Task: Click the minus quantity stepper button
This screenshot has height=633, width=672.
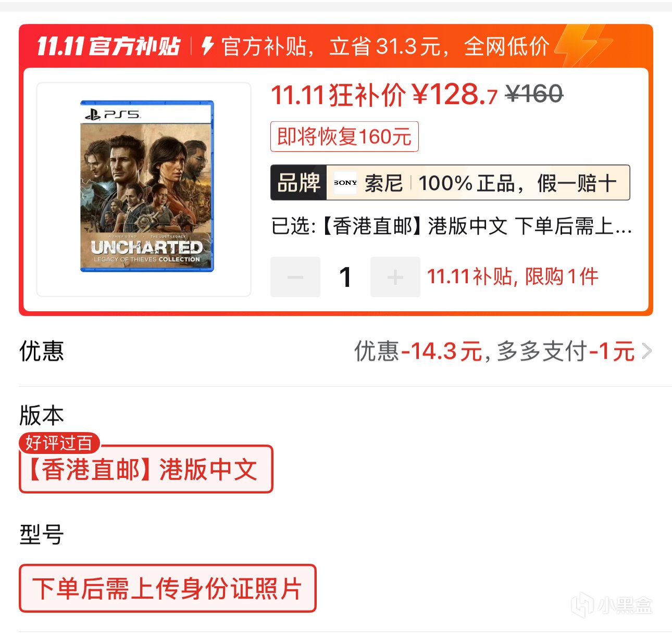Action: click(295, 277)
